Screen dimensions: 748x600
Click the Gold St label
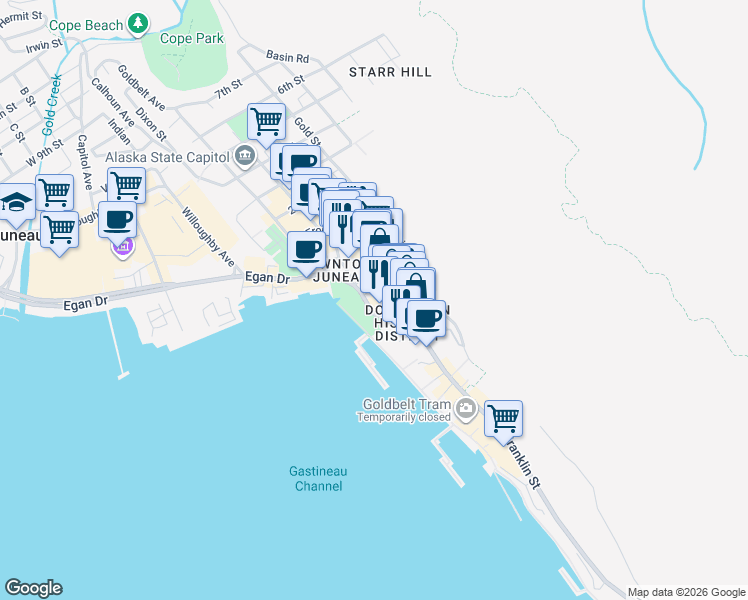click(x=307, y=131)
